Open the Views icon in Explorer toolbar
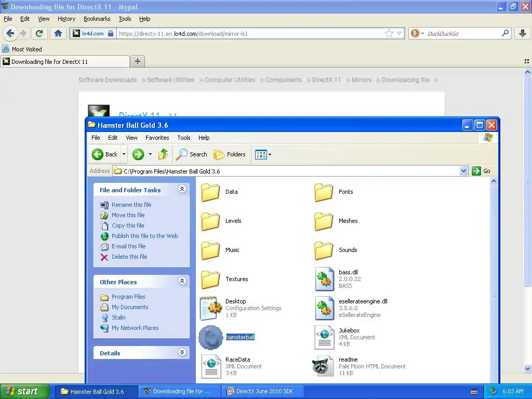The height and width of the screenshot is (399, 532). point(261,155)
